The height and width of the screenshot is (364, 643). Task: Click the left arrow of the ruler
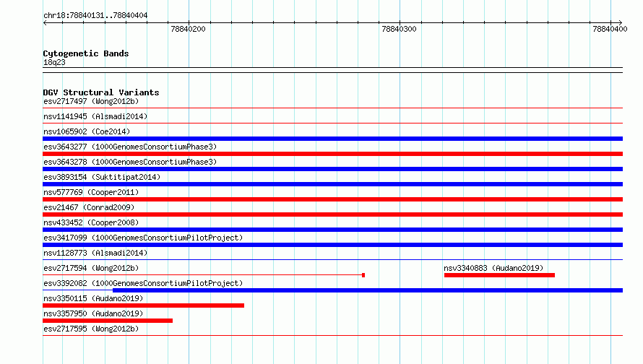(45, 22)
